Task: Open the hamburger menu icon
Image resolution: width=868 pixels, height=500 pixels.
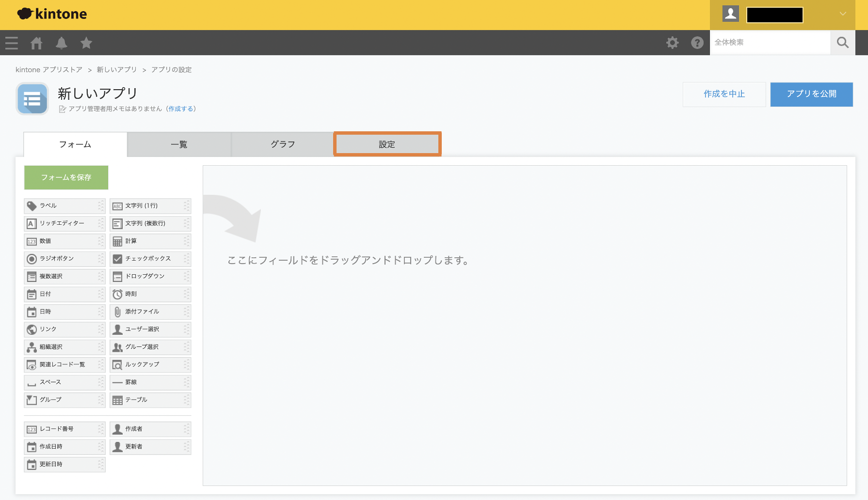Action: point(12,43)
